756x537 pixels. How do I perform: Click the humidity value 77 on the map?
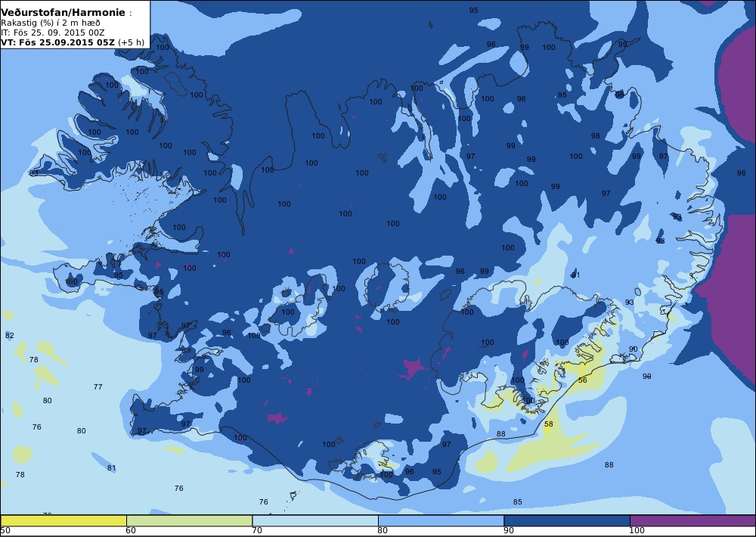point(98,386)
